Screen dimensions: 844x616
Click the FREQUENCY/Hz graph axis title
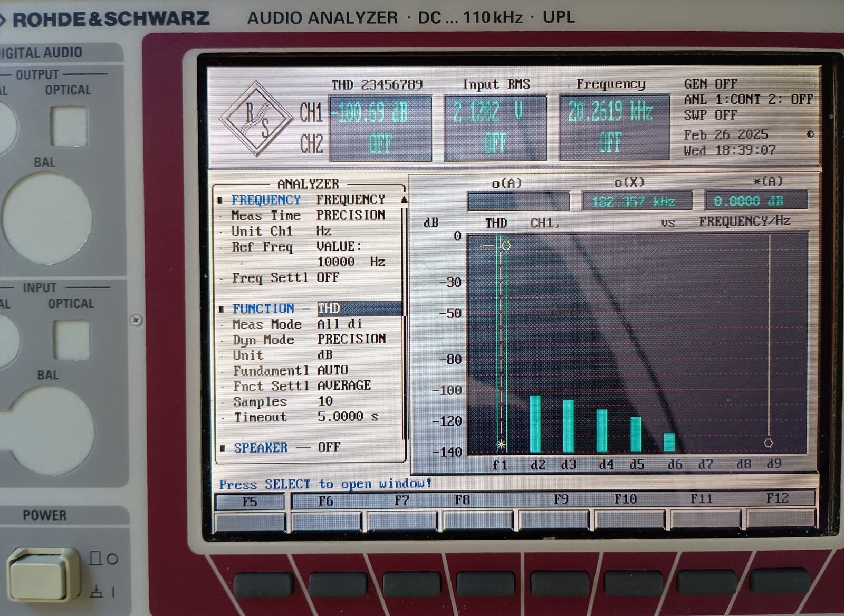(x=744, y=222)
